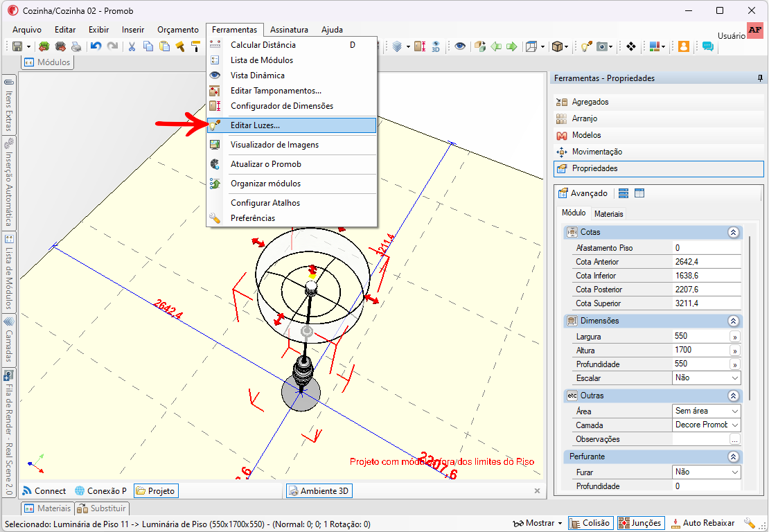Click the dimension configurator toolbar icon
769x532 pixels.
click(420, 46)
